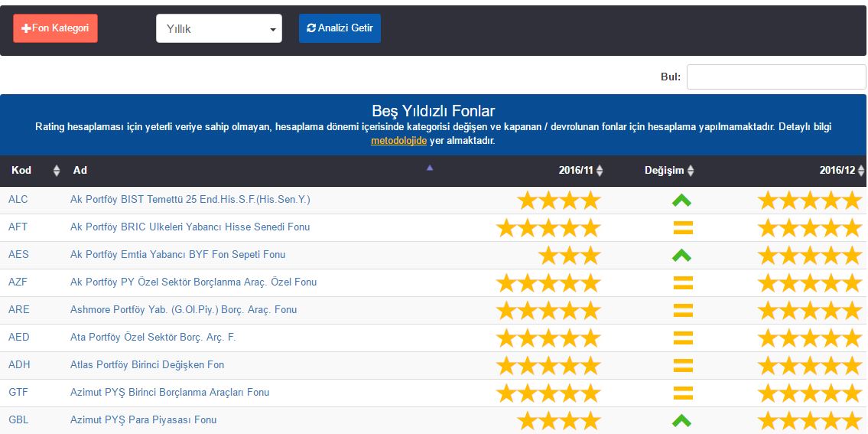Open the Yıllık period dropdown
Screen dimensions: 868x434
[x=219, y=28]
